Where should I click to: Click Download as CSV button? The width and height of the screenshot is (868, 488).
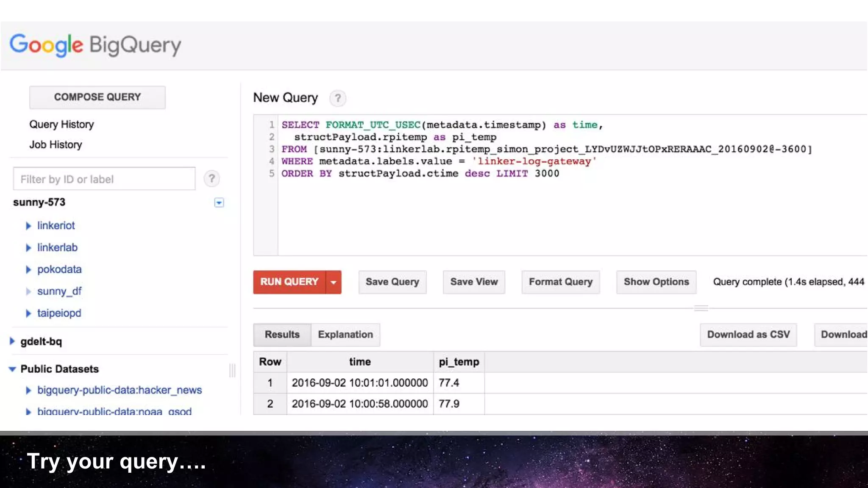[x=748, y=335]
